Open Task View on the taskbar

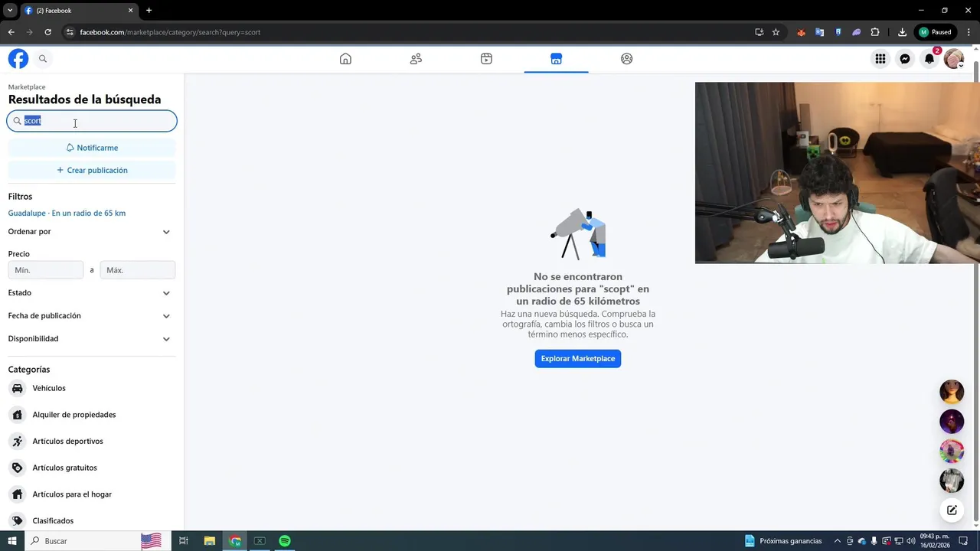pyautogui.click(x=184, y=541)
